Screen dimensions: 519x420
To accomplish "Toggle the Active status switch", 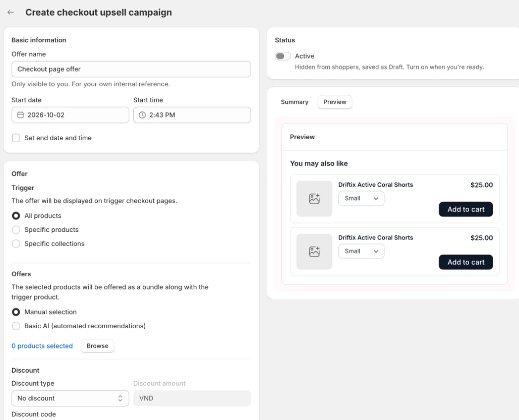I will [x=282, y=56].
